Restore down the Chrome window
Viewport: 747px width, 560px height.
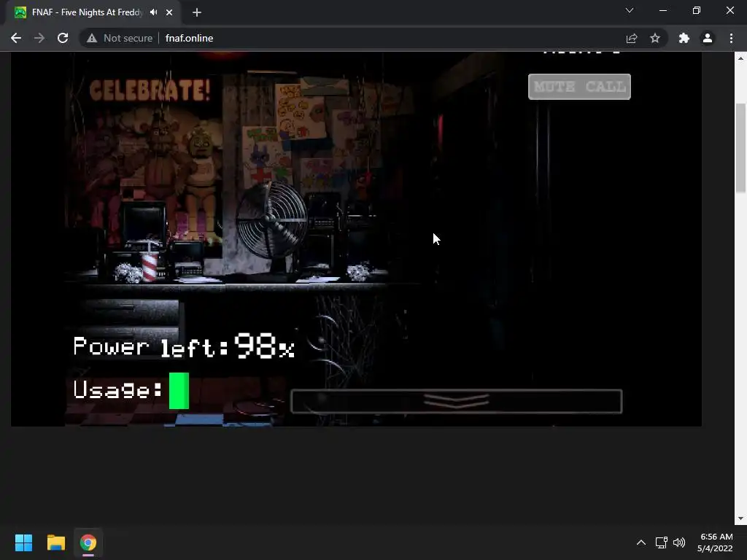click(x=697, y=10)
